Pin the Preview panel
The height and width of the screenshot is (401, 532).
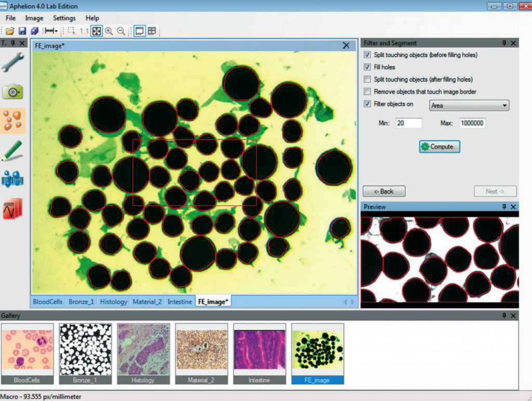click(x=504, y=207)
